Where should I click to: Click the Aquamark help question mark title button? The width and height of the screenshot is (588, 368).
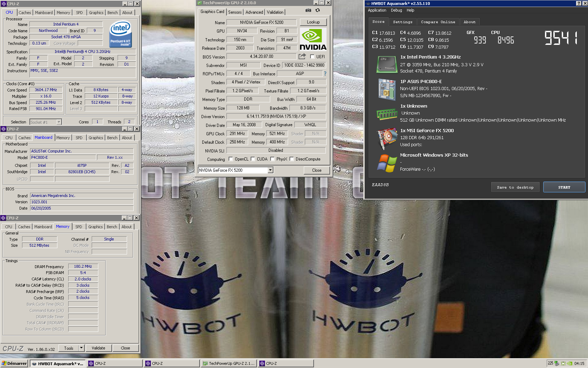(x=579, y=3)
